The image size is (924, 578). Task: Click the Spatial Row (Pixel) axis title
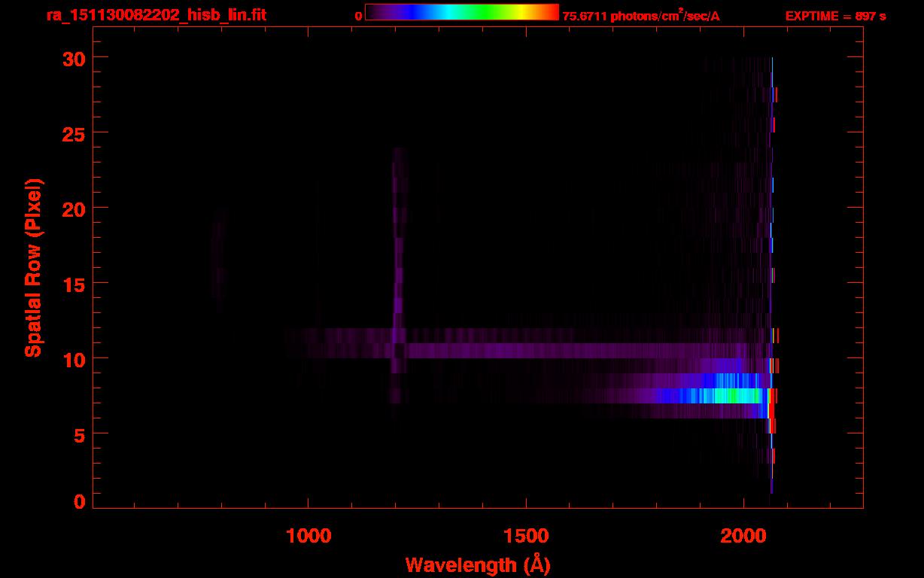(34, 267)
